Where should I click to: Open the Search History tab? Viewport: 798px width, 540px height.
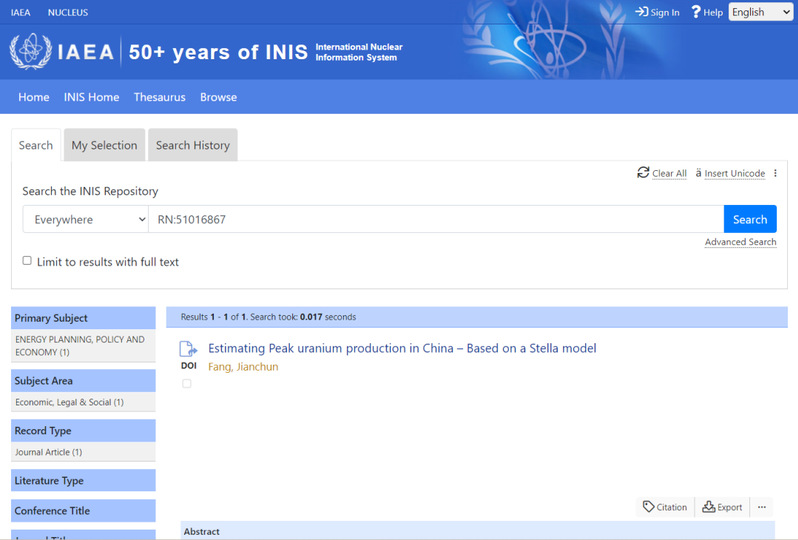pos(192,145)
